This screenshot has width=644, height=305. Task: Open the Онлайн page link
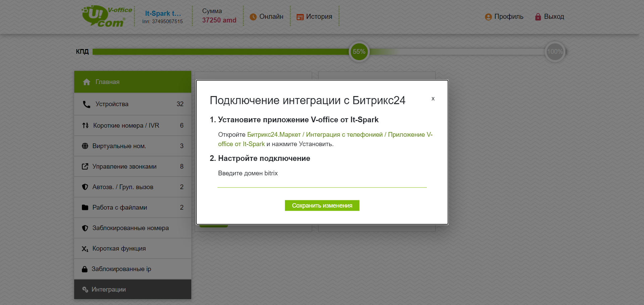(267, 16)
